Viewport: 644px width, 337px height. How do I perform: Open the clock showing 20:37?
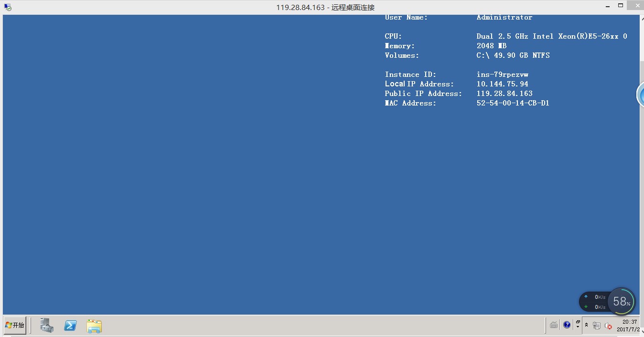[629, 326]
